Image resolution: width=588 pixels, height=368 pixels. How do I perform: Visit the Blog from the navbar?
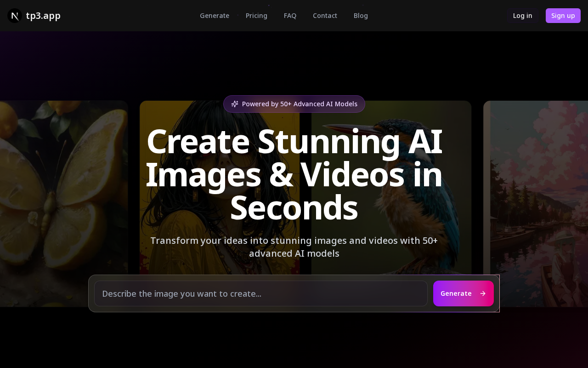pos(361,16)
